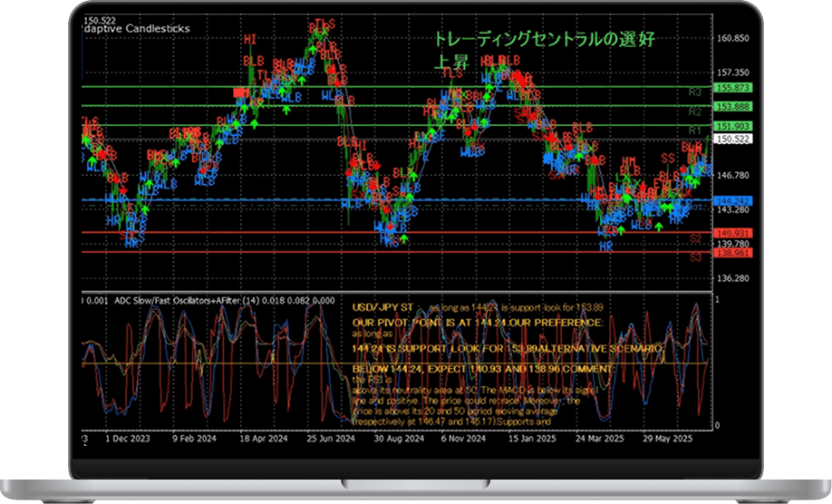Image resolution: width=832 pixels, height=504 pixels.
Task: Click the R3 resistance line label
Action: (694, 92)
